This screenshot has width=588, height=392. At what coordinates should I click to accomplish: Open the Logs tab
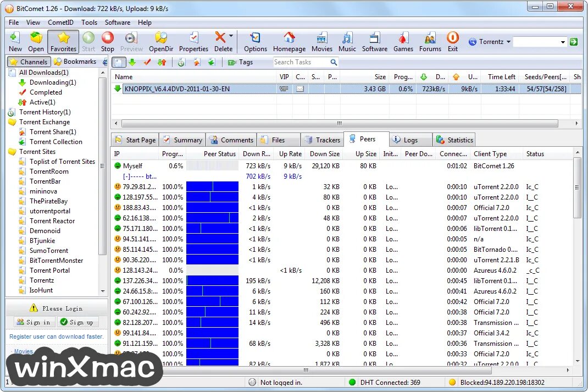[411, 140]
